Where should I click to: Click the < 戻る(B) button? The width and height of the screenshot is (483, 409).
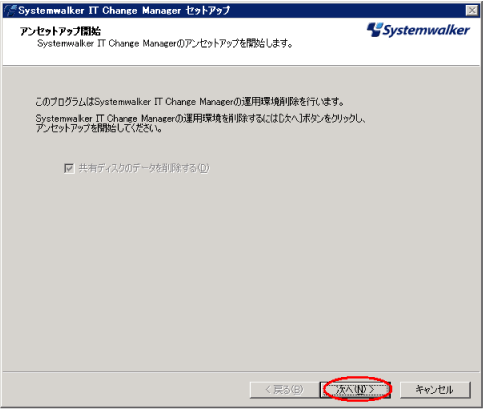coord(284,389)
